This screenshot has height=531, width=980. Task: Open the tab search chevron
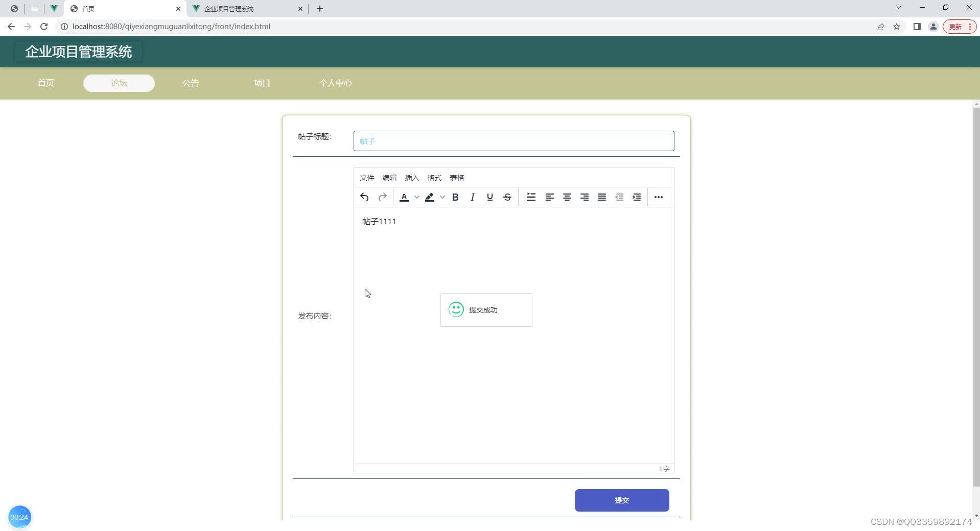pyautogui.click(x=899, y=8)
